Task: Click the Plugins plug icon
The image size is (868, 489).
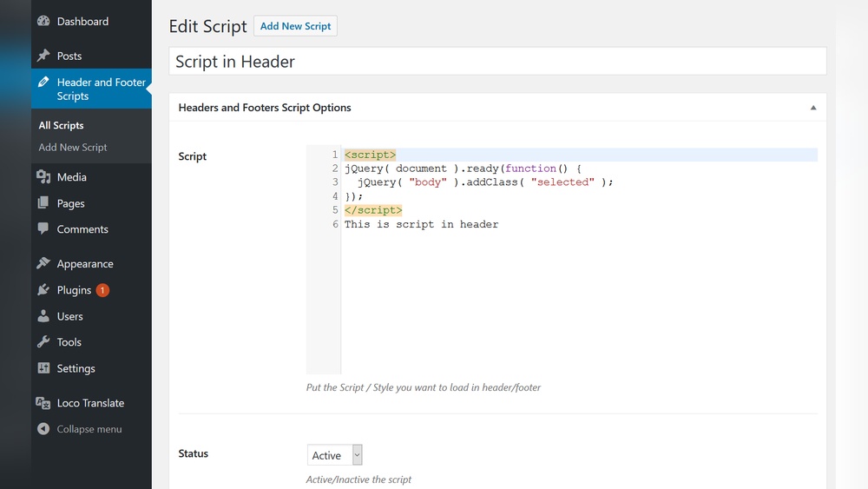Action: [43, 289]
